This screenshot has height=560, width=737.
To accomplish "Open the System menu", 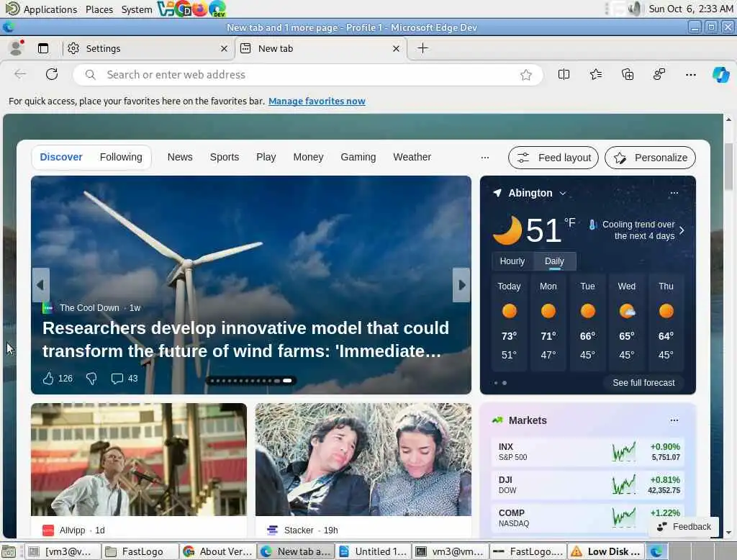I will coord(136,9).
